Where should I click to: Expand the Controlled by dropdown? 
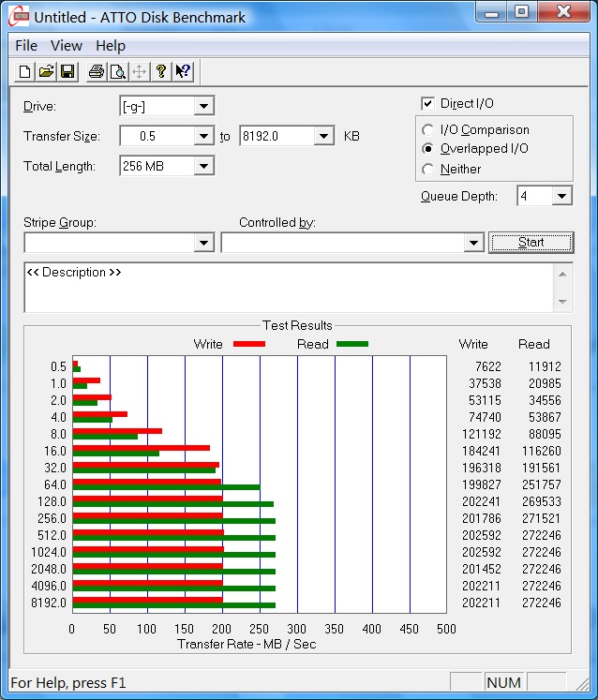click(x=473, y=243)
